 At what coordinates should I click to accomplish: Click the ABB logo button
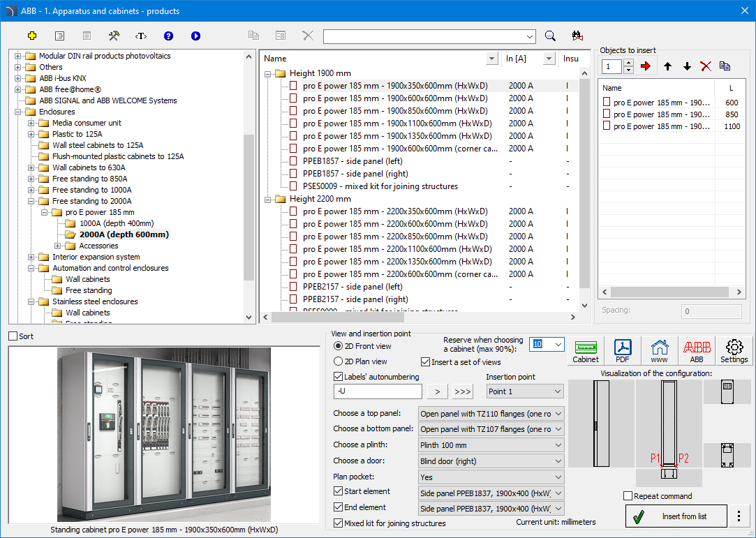697,351
